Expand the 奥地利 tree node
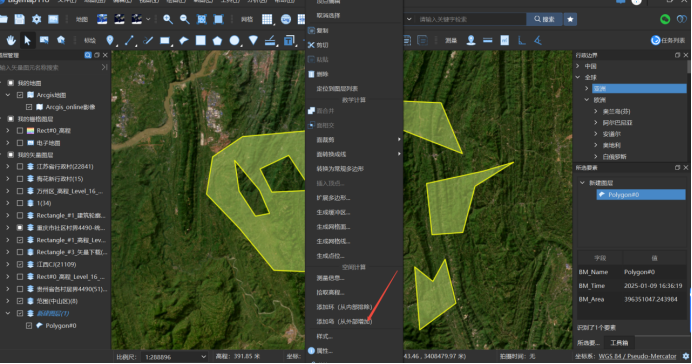692x364 pixels. point(596,145)
